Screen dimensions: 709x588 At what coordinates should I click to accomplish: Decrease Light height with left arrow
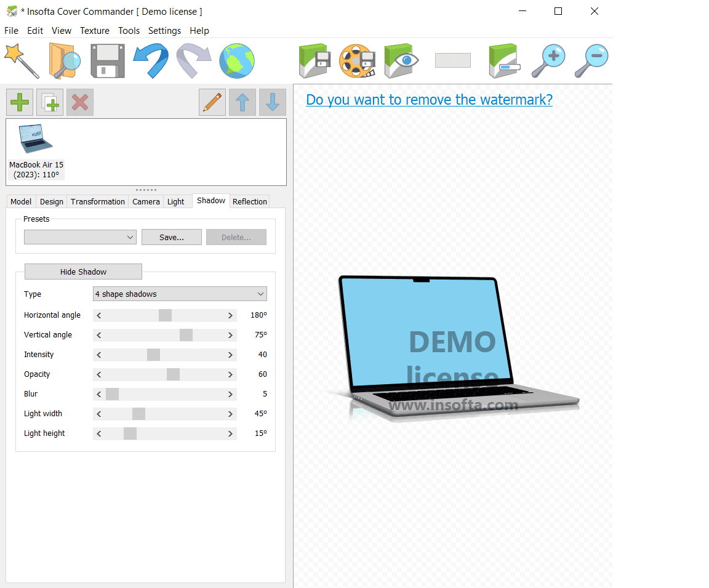(99, 433)
